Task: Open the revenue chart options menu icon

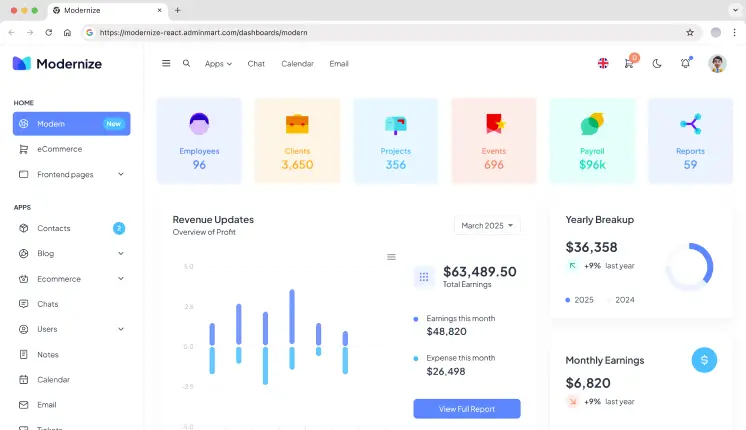Action: (x=391, y=257)
